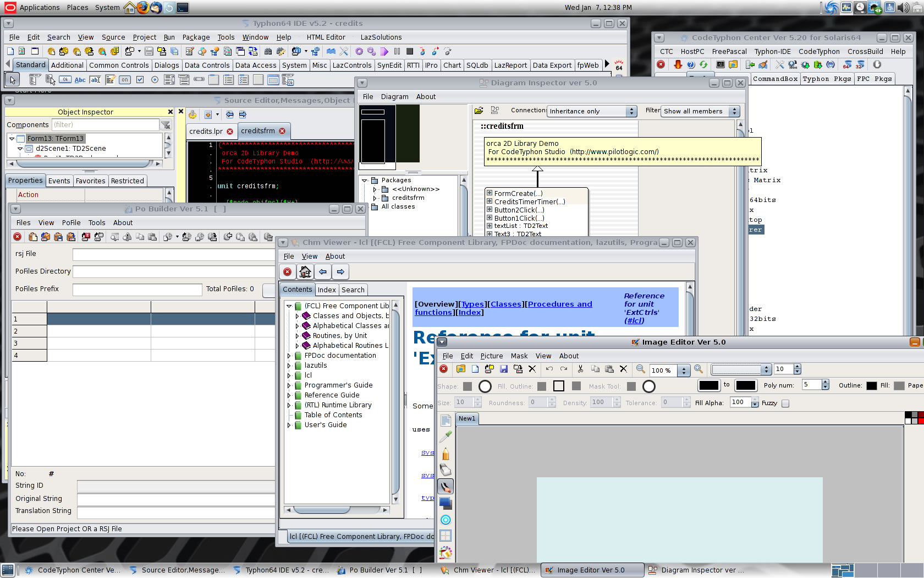Expand the FPDoc documentation tree node
Image resolution: width=924 pixels, height=578 pixels.
tap(289, 356)
